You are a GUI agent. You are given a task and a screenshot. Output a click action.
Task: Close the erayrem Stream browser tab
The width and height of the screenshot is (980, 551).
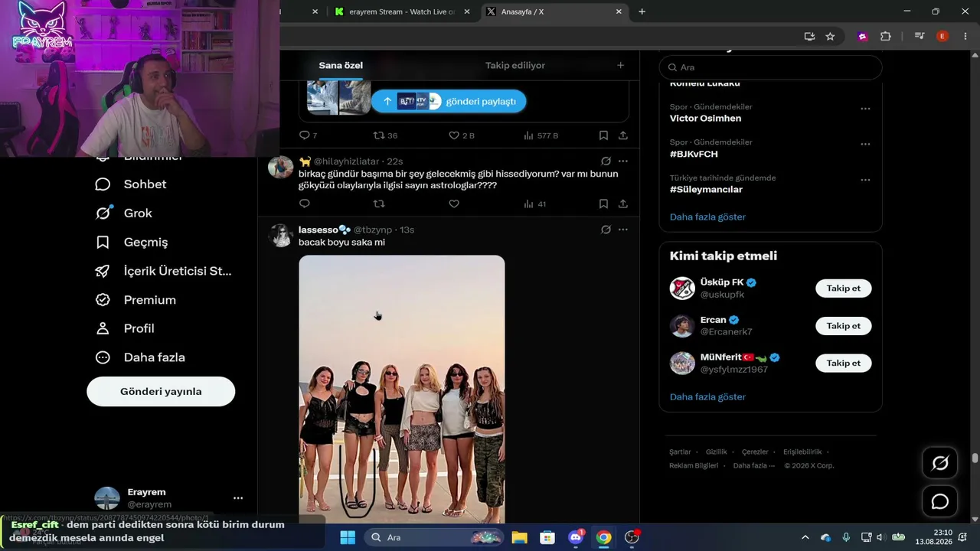point(467,11)
